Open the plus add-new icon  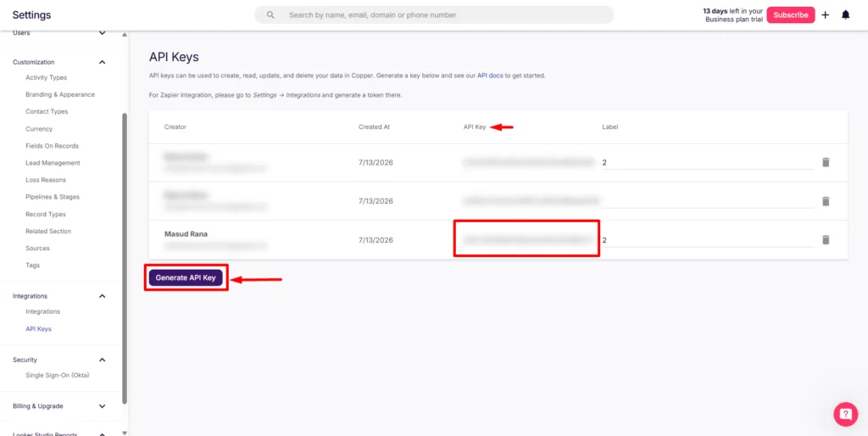(x=825, y=15)
